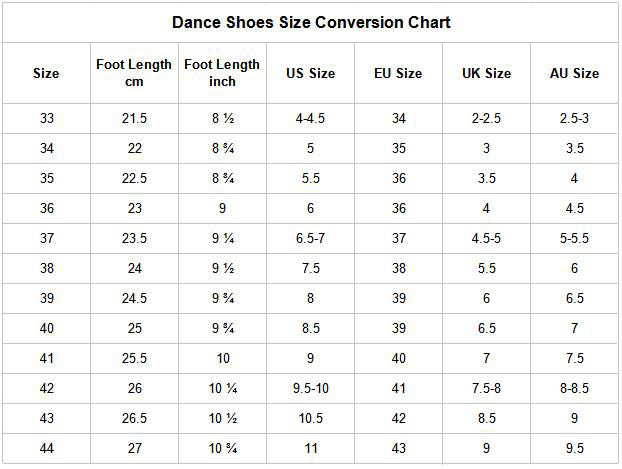Select the US size 9.5-10 cell

(x=310, y=389)
